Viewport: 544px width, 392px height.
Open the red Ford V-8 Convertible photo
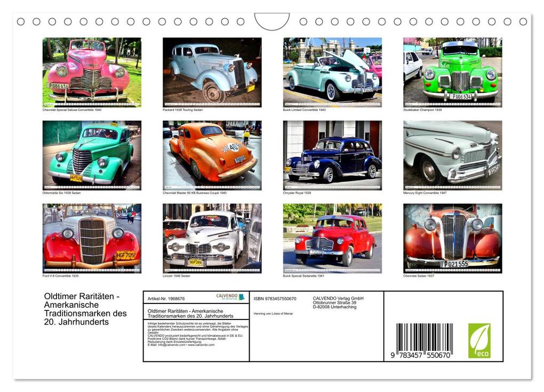[92, 238]
